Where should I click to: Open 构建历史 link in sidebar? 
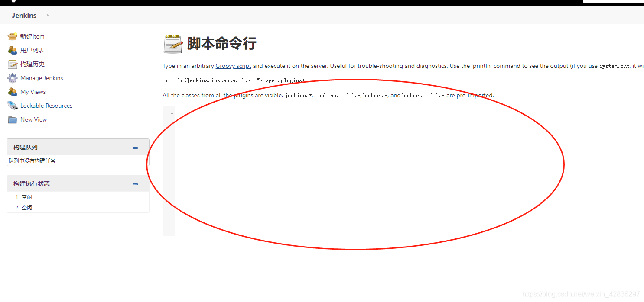[33, 64]
